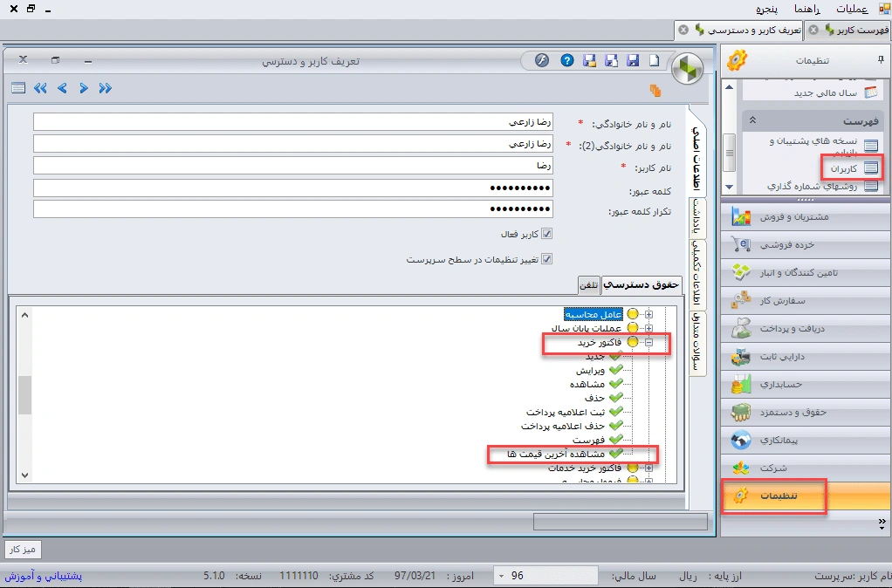This screenshot has width=892, height=588.
Task: Open the پشتيباني و آموزش link
Action: (x=43, y=575)
